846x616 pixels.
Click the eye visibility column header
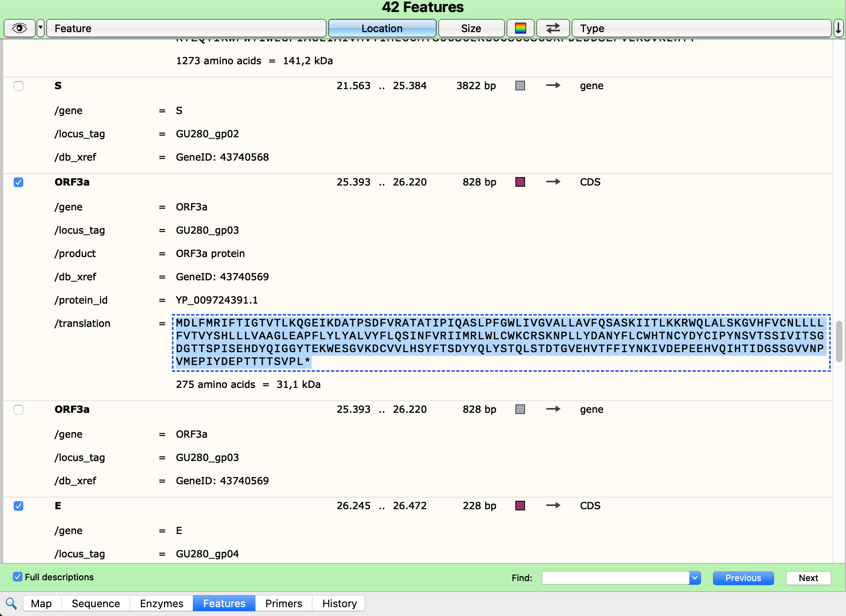coord(19,28)
